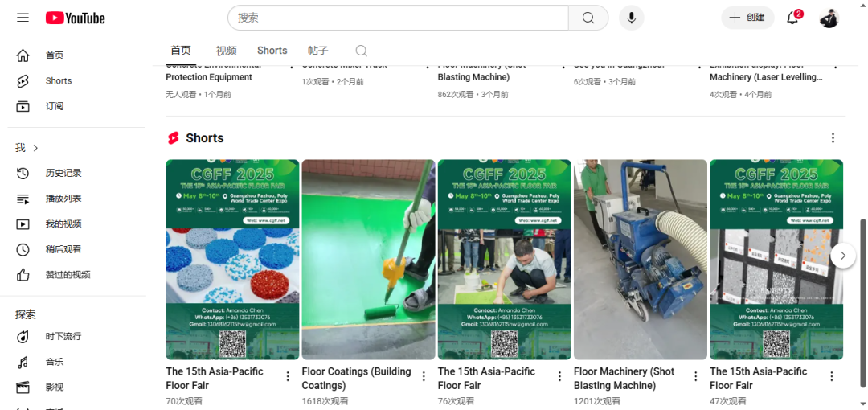Click the 搜索 search input field
The image size is (868, 410).
point(398,18)
